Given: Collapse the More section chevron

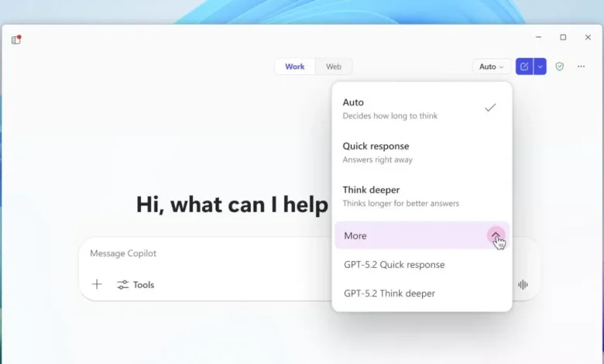Looking at the screenshot, I should (x=496, y=235).
